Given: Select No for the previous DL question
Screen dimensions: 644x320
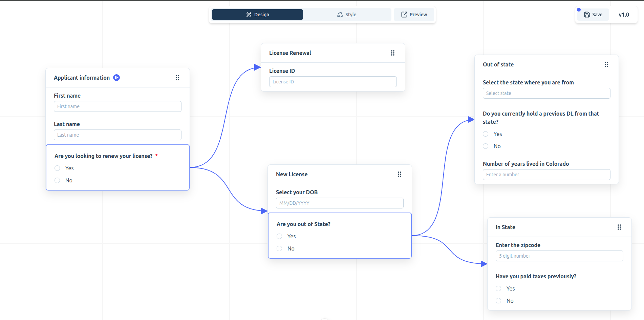Looking at the screenshot, I should (485, 146).
